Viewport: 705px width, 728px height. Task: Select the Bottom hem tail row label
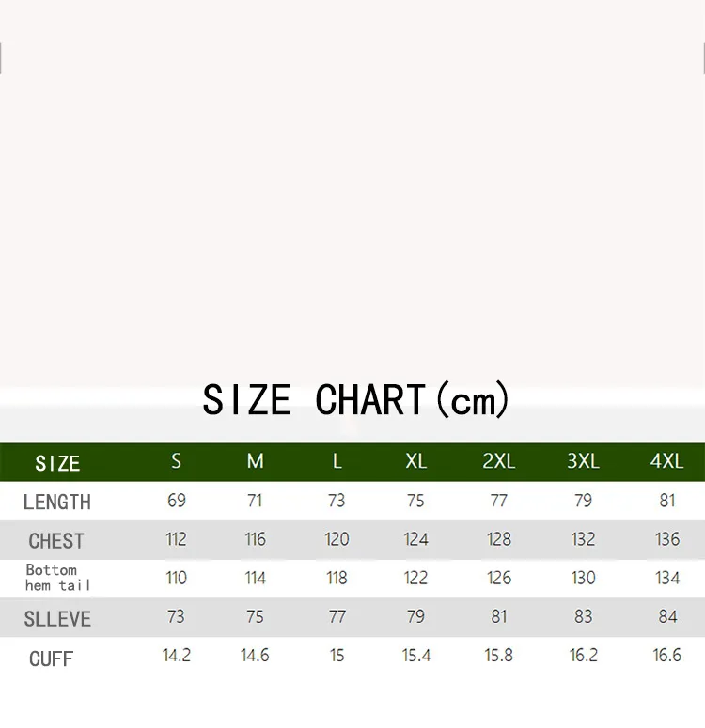coord(57,578)
